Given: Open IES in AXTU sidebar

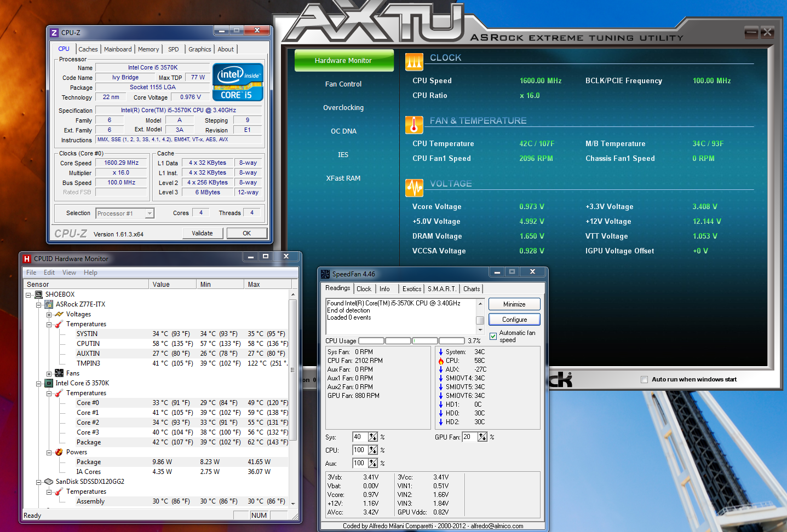Looking at the screenshot, I should tap(343, 155).
